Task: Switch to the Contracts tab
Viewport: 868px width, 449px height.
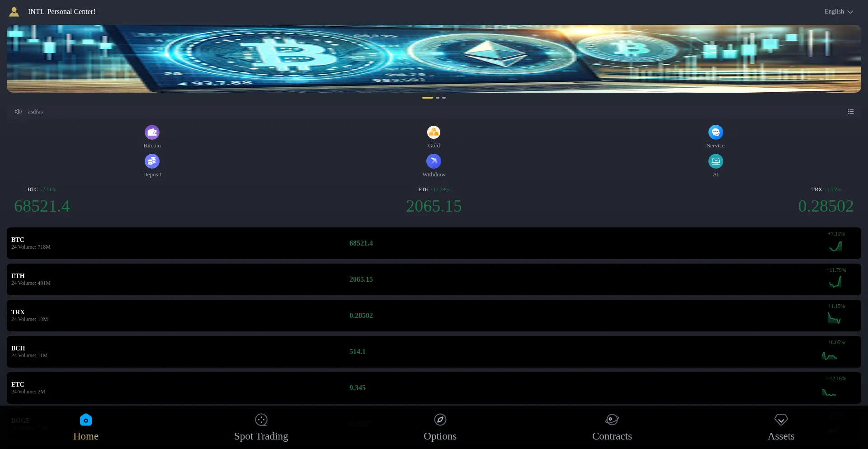Action: point(612,427)
